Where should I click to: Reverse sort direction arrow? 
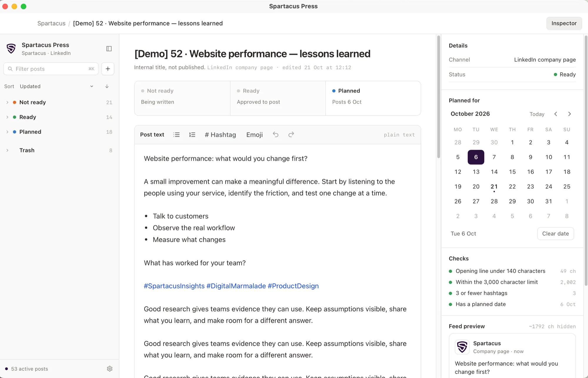(107, 86)
